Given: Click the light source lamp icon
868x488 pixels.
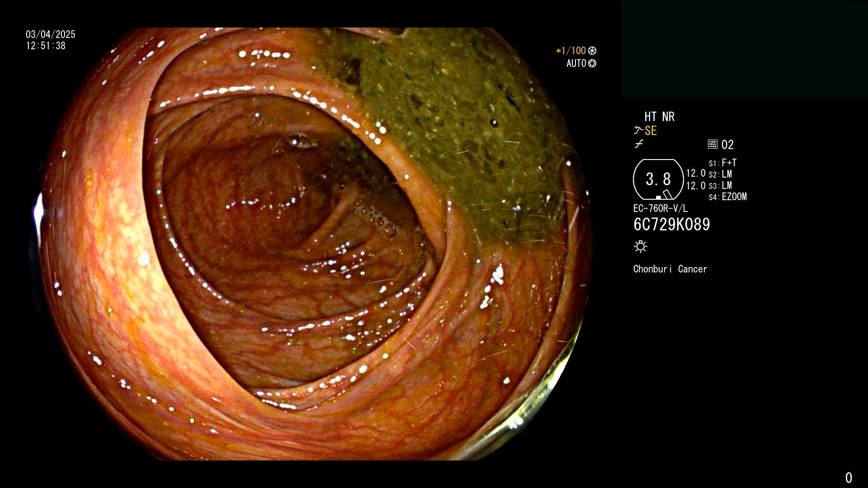Looking at the screenshot, I should click(x=641, y=246).
